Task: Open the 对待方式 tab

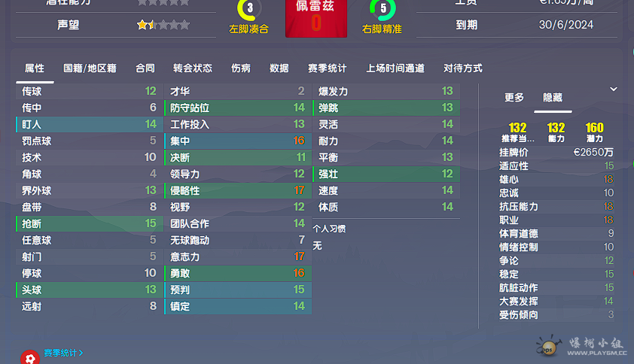Action: pyautogui.click(x=462, y=68)
